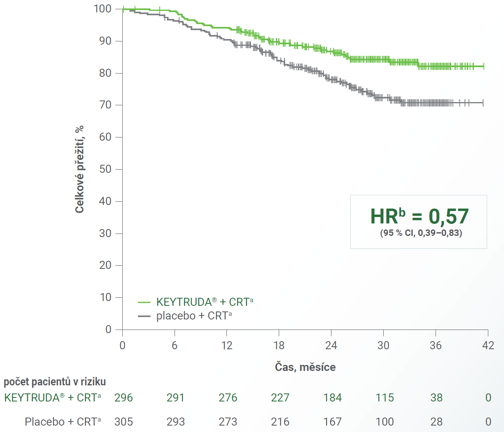Click KEYTRUDA + CRT row label in risk table
This screenshot has height=432, width=504.
(52, 398)
